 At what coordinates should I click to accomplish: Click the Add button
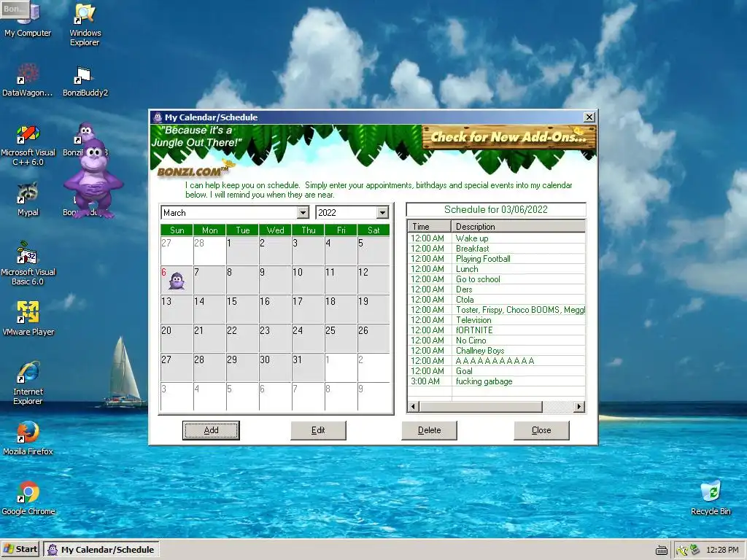point(211,430)
